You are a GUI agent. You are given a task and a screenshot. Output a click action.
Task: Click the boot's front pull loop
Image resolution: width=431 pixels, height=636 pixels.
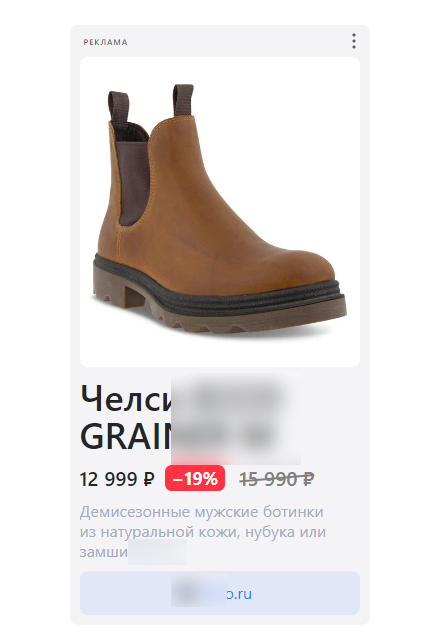(x=183, y=99)
